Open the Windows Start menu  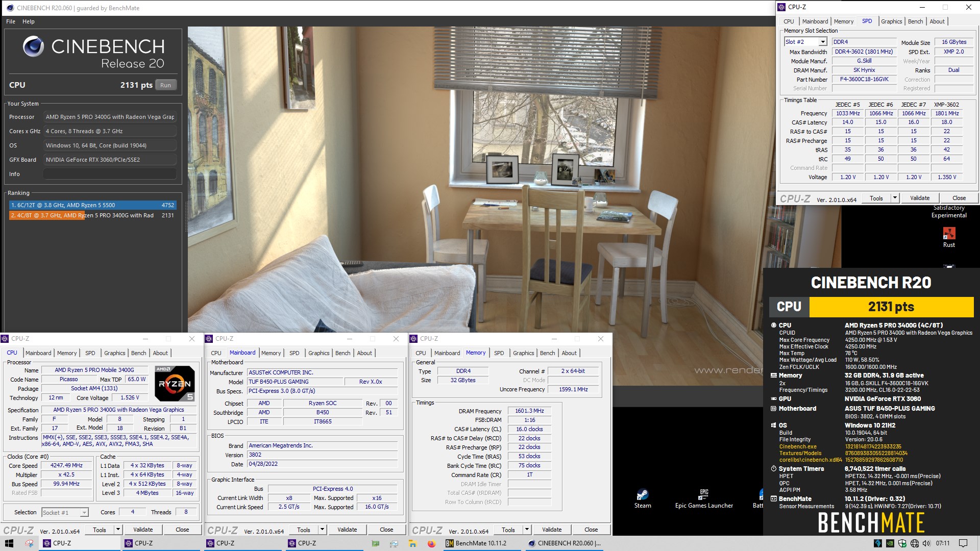tap(9, 543)
